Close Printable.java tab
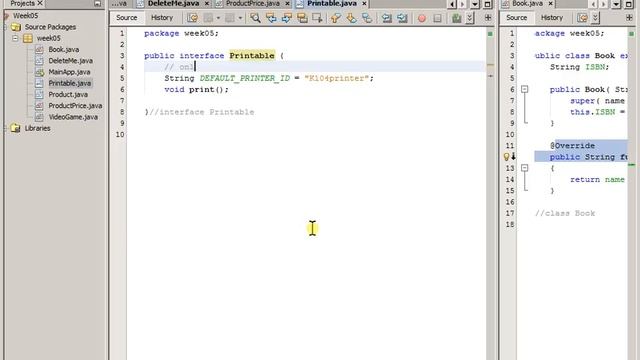Viewport: 640px width, 360px height. (364, 4)
